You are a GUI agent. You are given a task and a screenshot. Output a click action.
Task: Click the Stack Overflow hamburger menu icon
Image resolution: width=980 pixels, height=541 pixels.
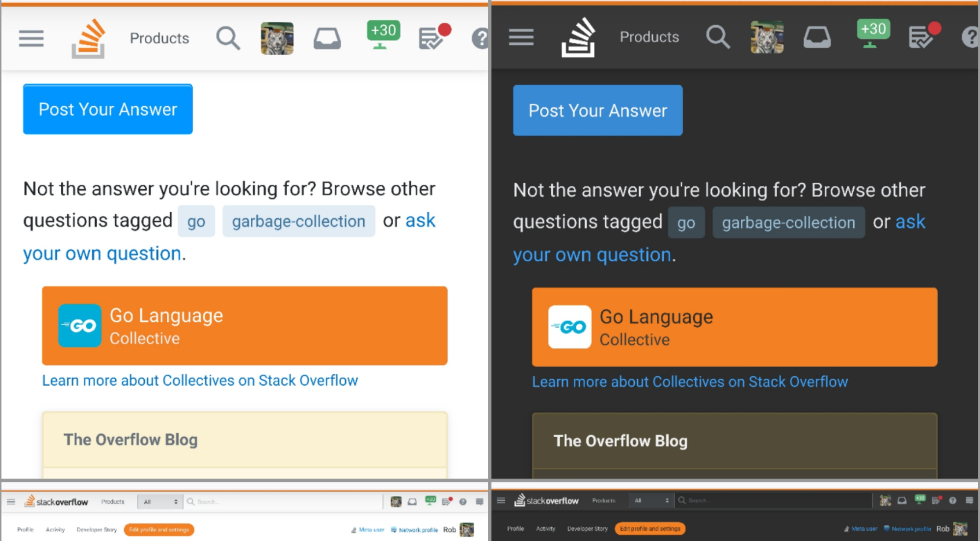coord(31,37)
